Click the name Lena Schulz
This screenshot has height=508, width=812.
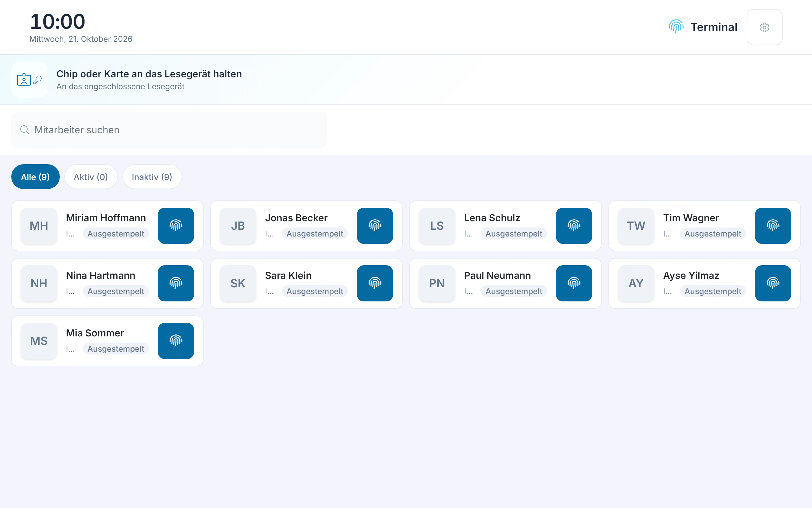click(492, 218)
